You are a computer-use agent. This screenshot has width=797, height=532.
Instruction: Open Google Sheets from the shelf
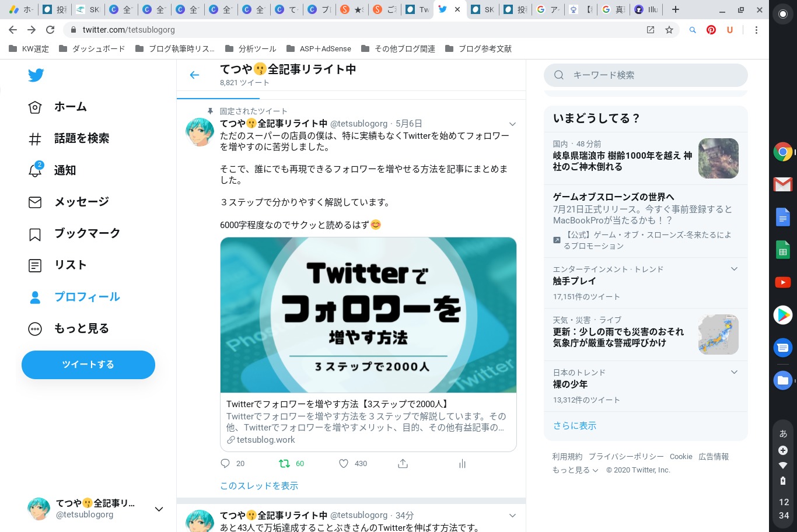click(x=783, y=250)
